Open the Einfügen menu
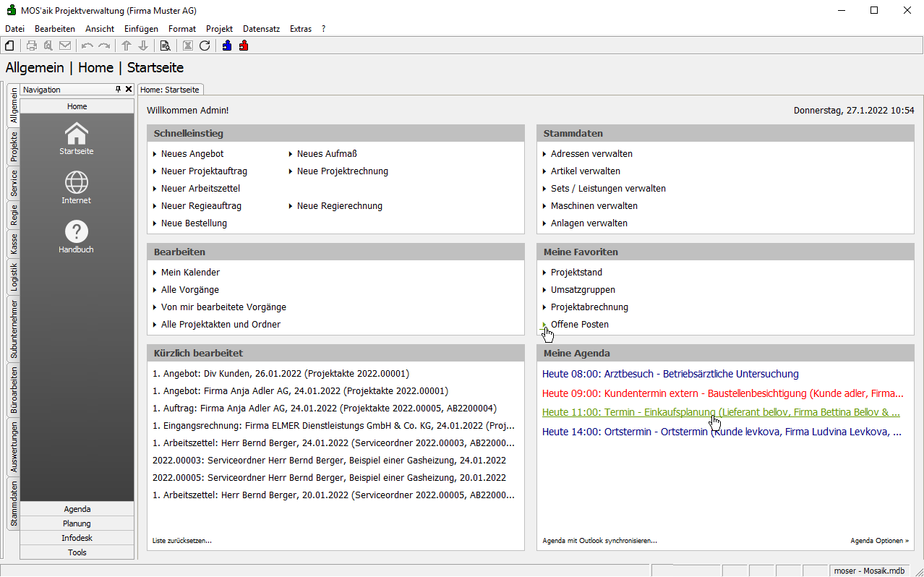 141,29
